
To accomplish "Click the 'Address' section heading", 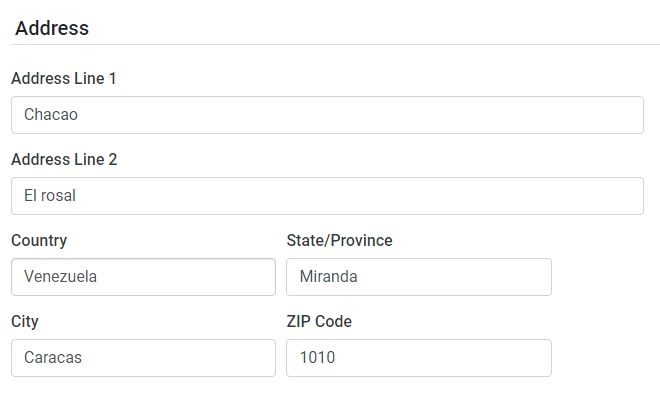I will point(52,28).
